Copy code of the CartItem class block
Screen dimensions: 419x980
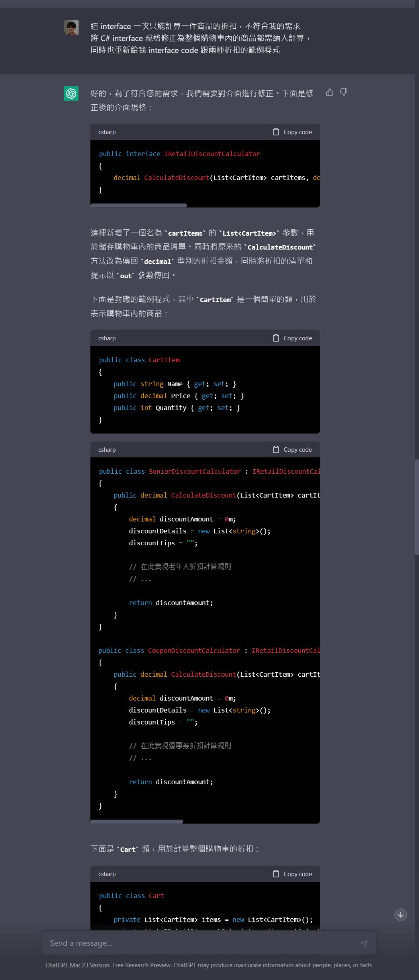click(x=293, y=338)
